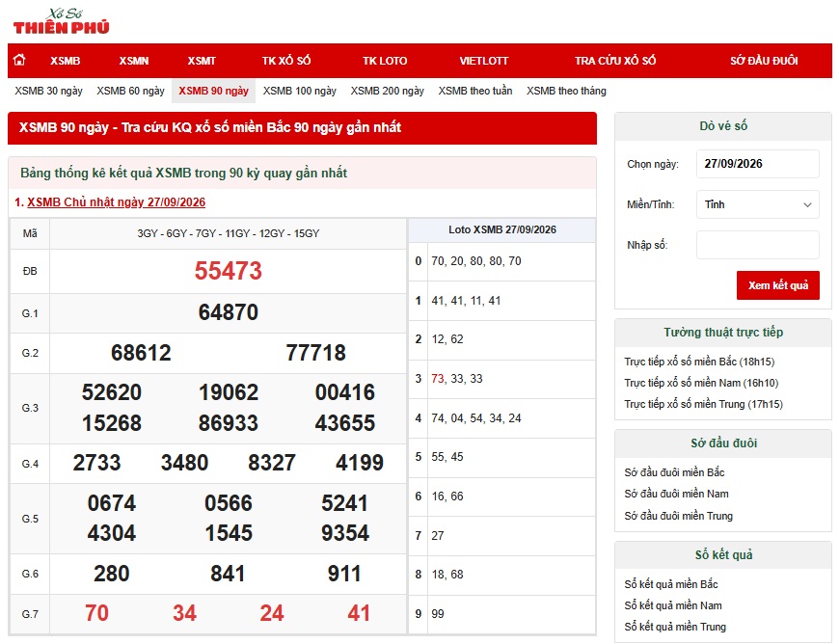Image resolution: width=839 pixels, height=644 pixels.
Task: Click the Xem kết quả button
Action: point(778,285)
